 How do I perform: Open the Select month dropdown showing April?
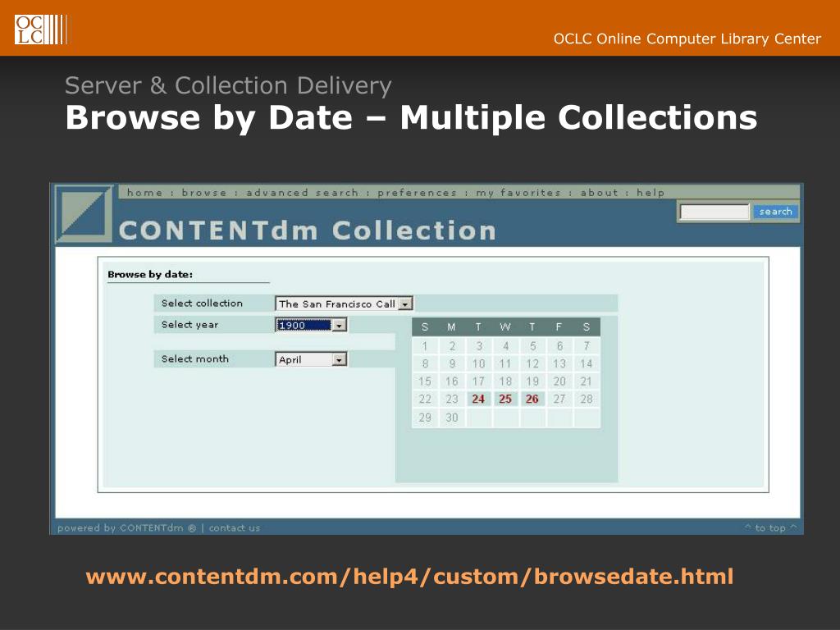[x=311, y=359]
